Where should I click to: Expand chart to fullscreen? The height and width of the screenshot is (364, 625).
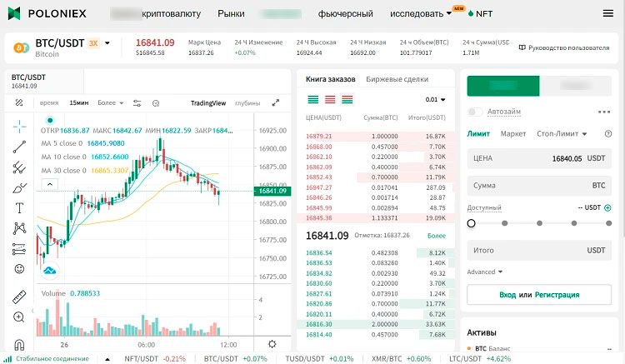pyautogui.click(x=276, y=103)
